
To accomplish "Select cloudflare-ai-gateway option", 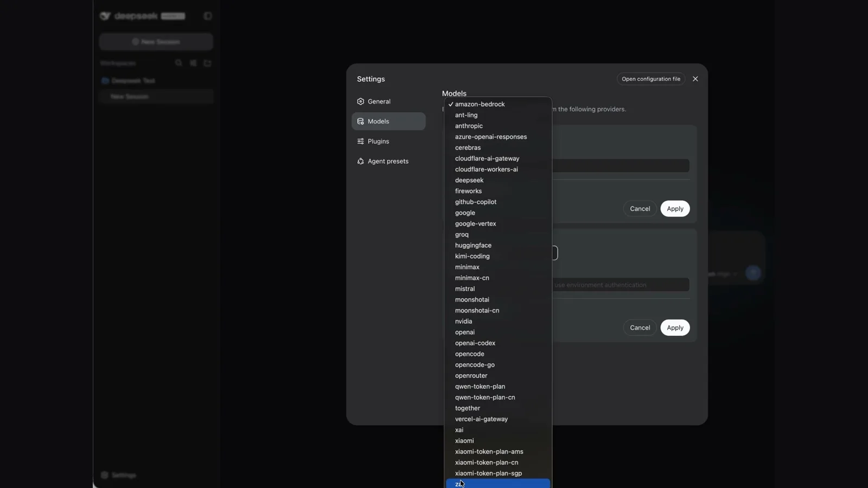I will 498,158.
